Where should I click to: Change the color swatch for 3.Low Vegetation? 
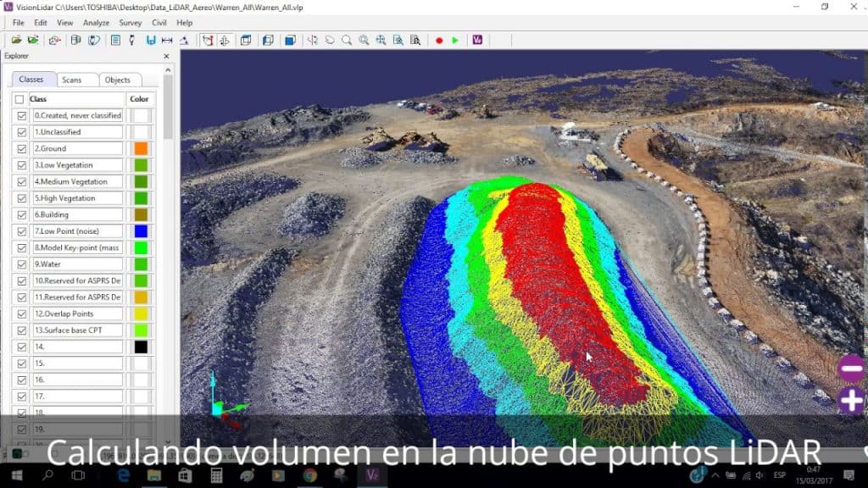click(140, 164)
